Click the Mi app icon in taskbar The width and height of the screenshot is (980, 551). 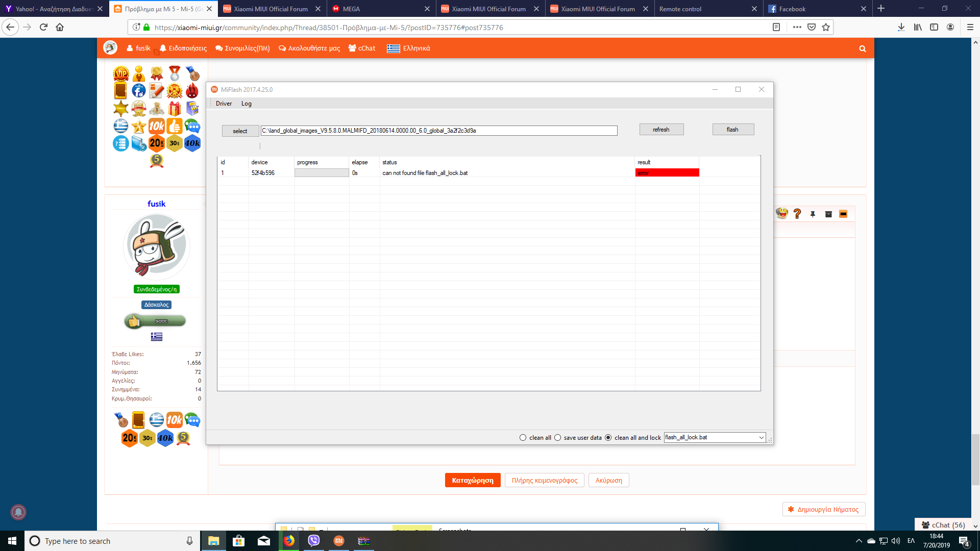click(338, 541)
